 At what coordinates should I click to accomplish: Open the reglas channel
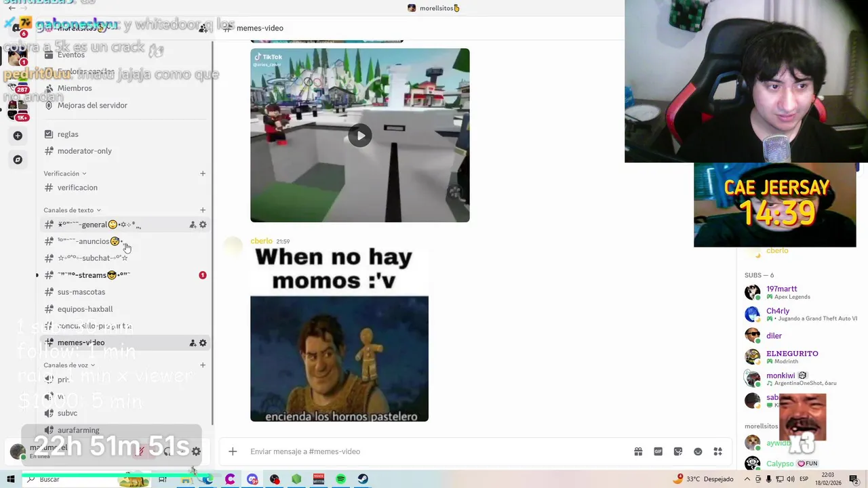tap(68, 134)
